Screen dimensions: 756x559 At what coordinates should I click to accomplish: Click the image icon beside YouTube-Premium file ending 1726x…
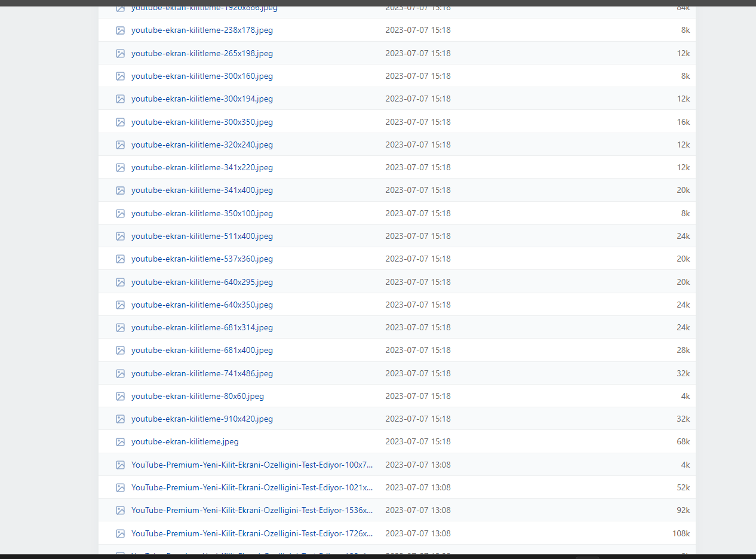pos(120,533)
